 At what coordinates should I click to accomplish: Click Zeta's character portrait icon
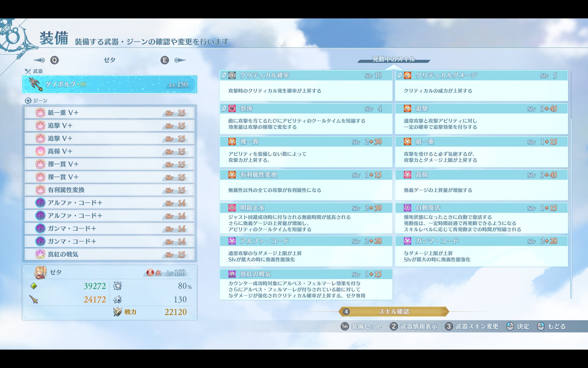(x=41, y=273)
